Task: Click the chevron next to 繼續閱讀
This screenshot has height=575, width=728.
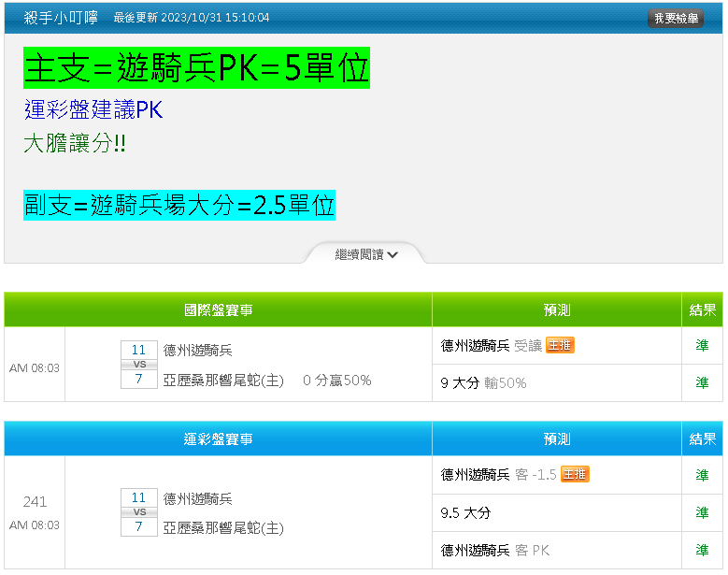Action: [393, 254]
